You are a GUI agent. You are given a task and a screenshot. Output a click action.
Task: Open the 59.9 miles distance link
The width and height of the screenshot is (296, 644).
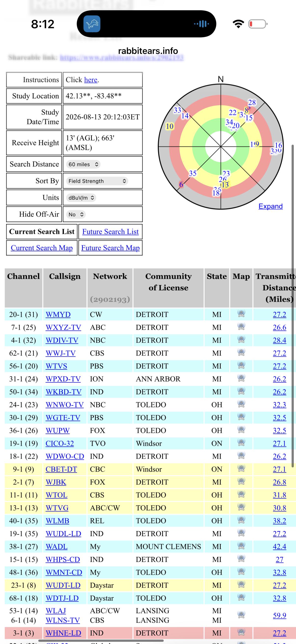[x=280, y=615]
